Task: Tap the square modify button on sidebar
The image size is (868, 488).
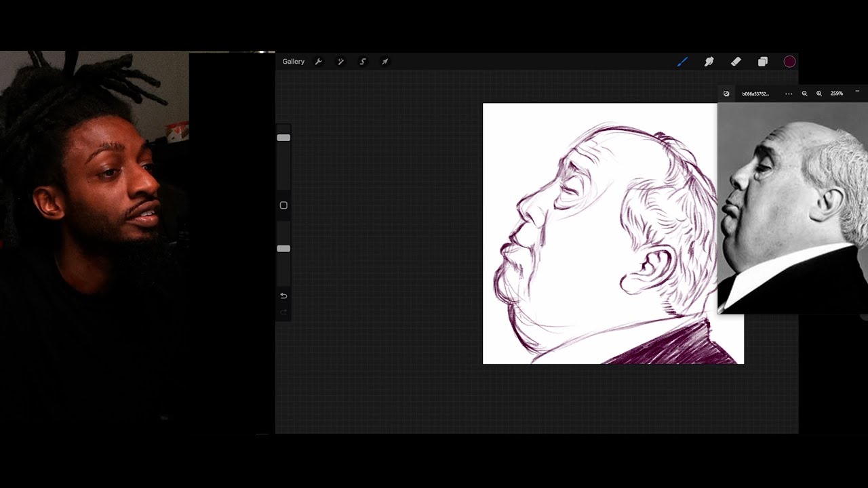Action: [x=283, y=205]
